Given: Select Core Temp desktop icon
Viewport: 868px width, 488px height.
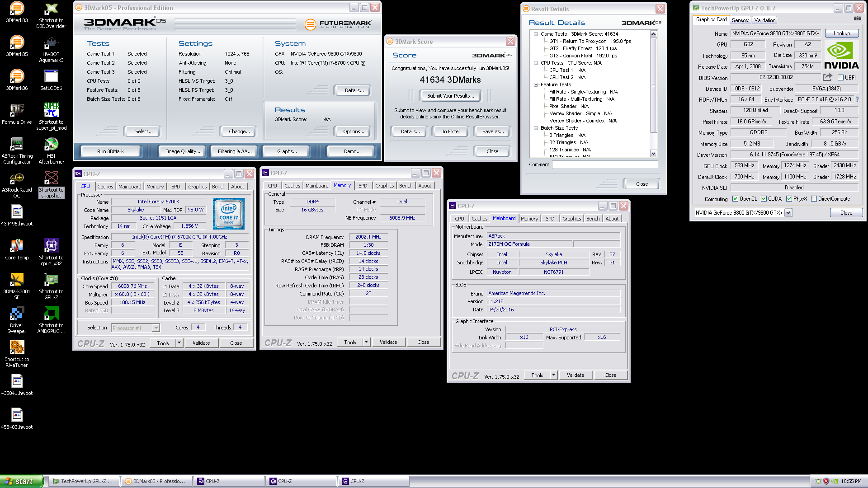Looking at the screenshot, I should click(x=17, y=249).
